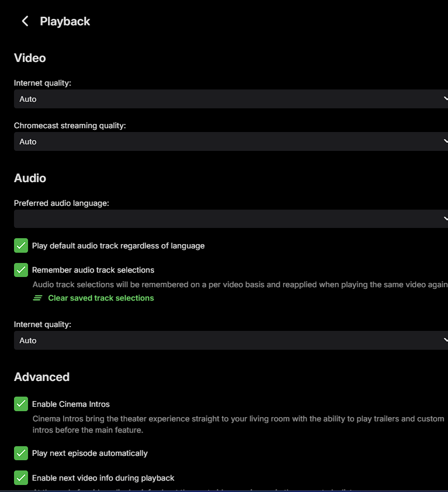Toggle the Remember audio track selections checkbox

click(21, 270)
